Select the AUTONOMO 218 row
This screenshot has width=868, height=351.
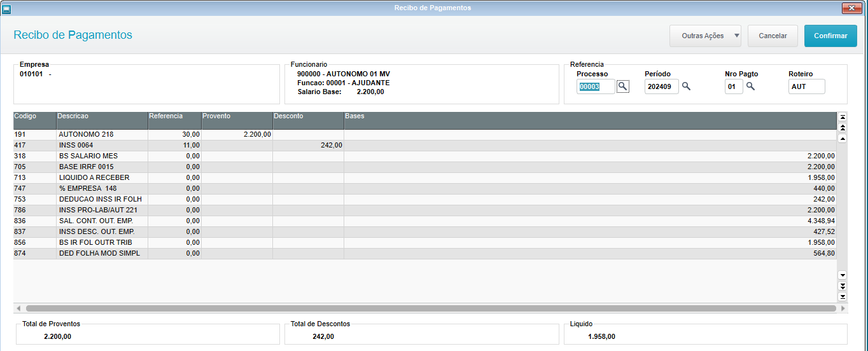[x=425, y=135]
